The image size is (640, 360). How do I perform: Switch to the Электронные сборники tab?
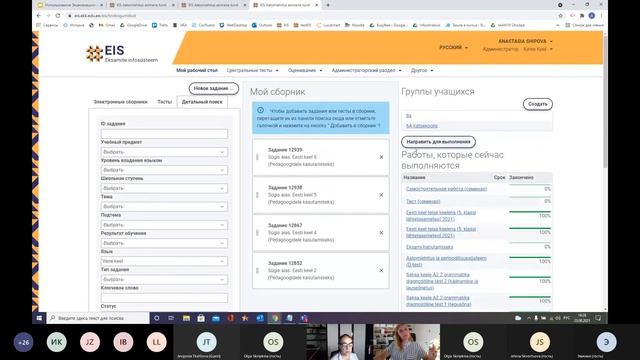pyautogui.click(x=120, y=102)
